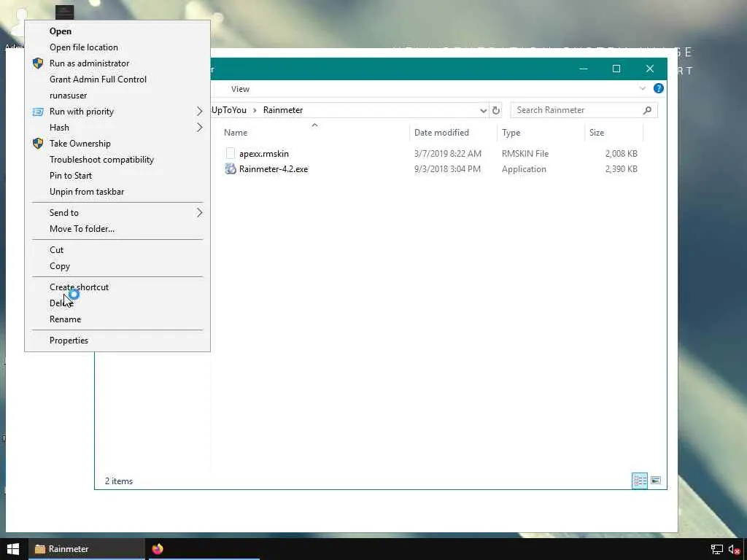
Task: Open Explorer help icon
Action: [x=659, y=88]
